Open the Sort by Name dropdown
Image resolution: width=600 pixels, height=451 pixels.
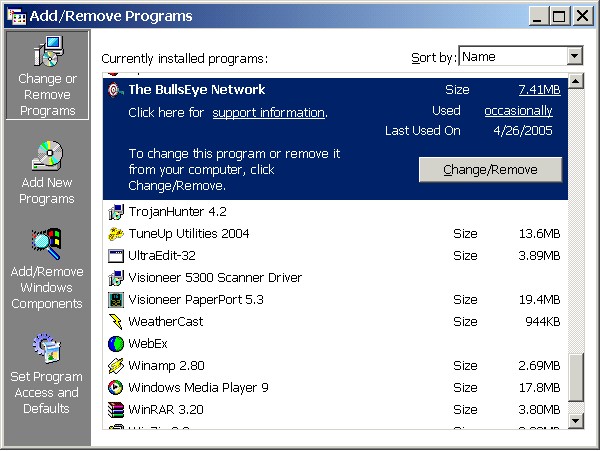click(520, 57)
